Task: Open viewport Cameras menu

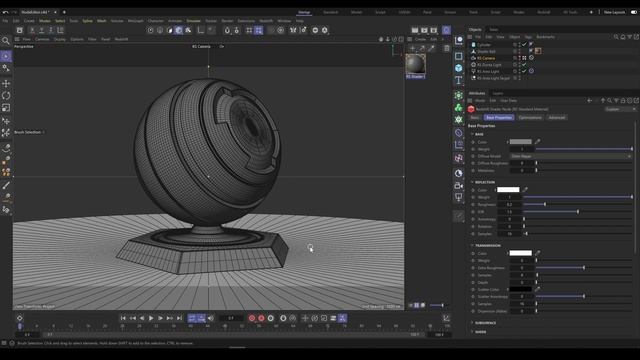Action: pos(42,39)
